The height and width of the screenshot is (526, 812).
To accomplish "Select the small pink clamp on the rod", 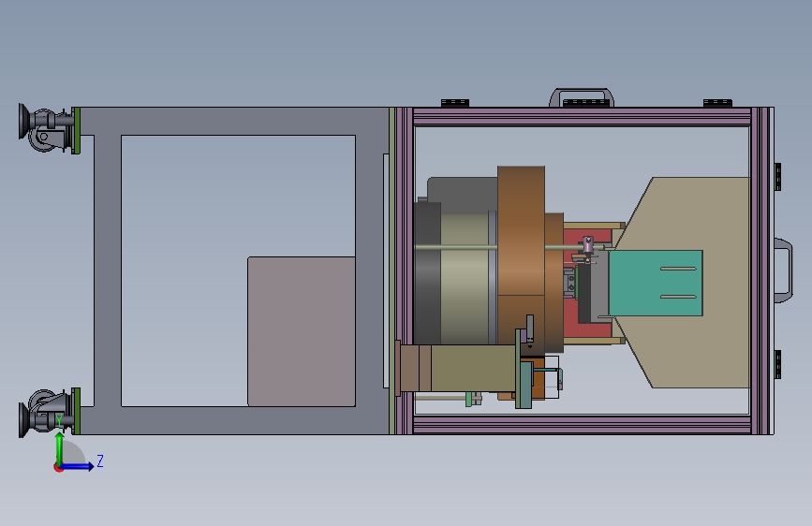I will 588,244.
